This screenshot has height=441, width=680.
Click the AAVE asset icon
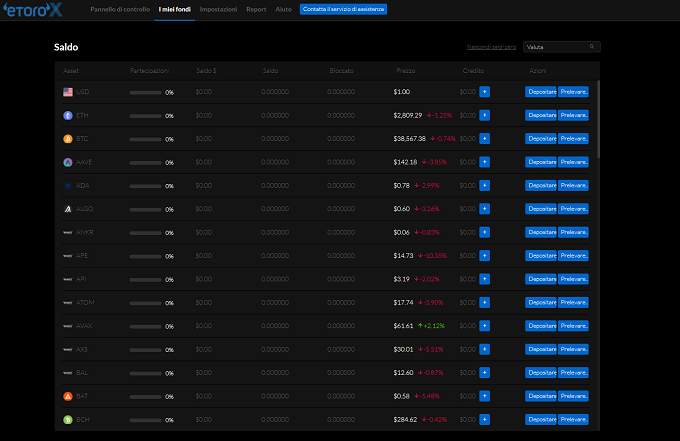[68, 162]
